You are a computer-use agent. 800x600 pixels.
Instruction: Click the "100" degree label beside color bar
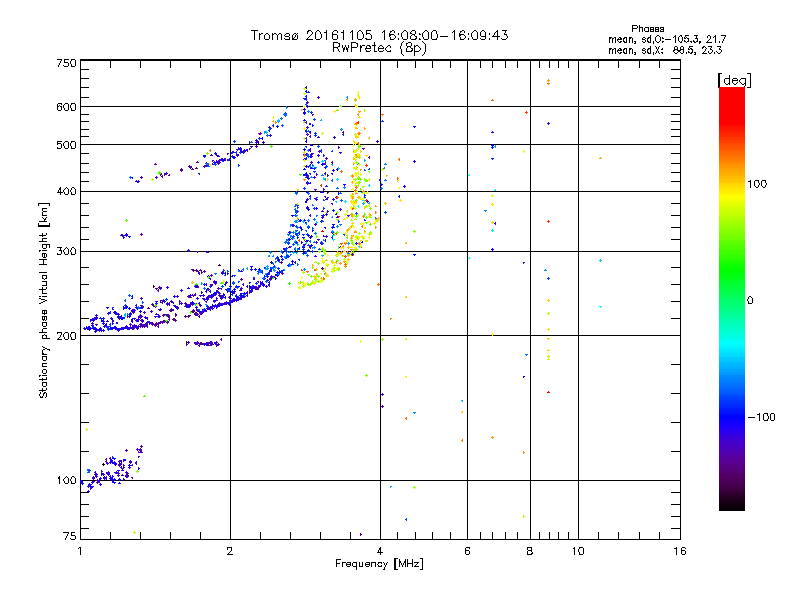coord(757,184)
